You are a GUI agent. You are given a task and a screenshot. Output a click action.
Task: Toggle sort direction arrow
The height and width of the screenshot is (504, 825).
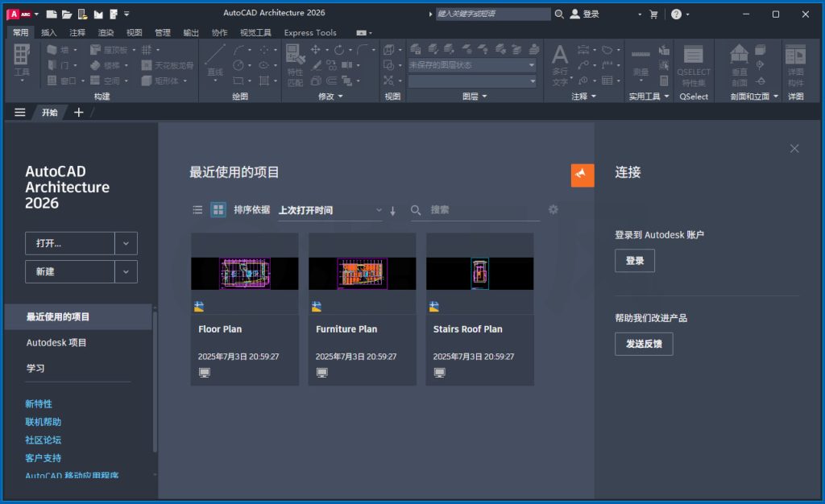(x=392, y=211)
